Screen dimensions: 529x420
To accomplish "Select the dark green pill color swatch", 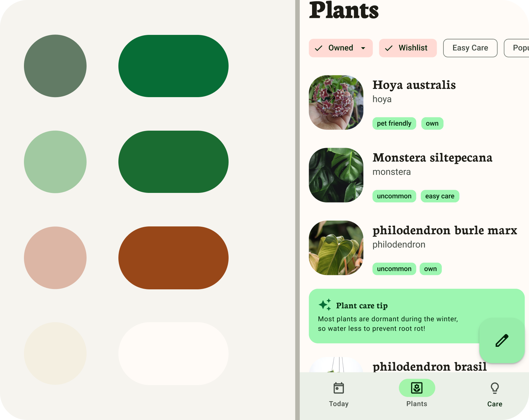I will pyautogui.click(x=173, y=66).
